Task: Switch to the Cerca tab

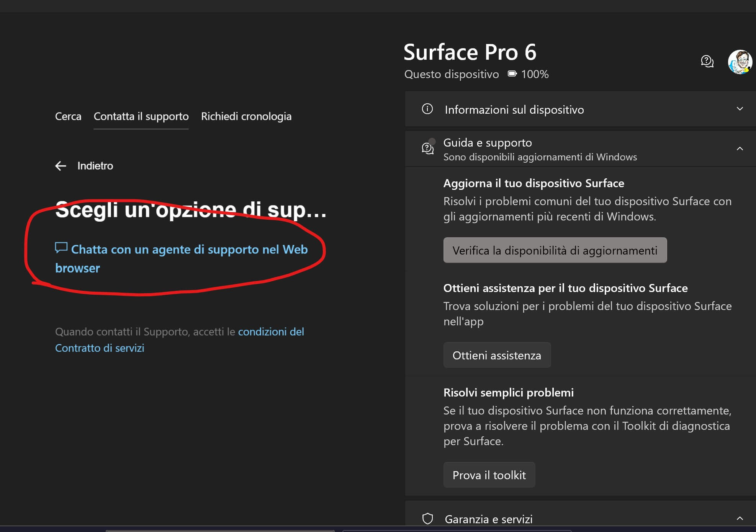Action: click(68, 116)
